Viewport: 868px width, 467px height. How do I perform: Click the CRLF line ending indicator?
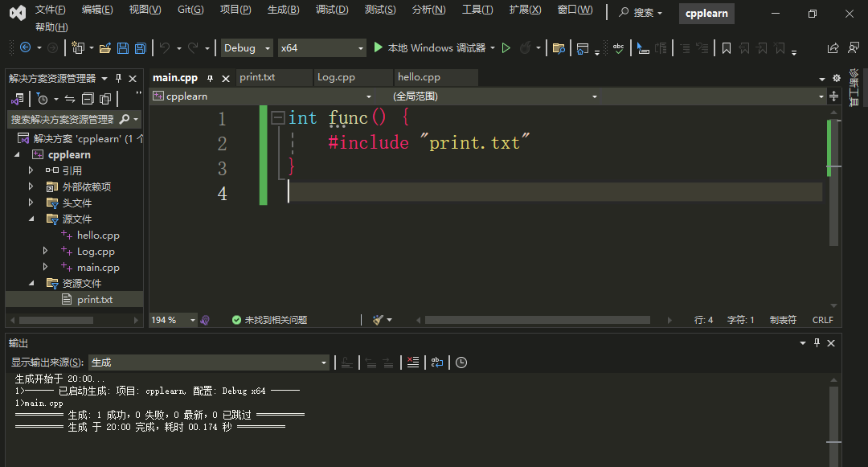point(823,320)
